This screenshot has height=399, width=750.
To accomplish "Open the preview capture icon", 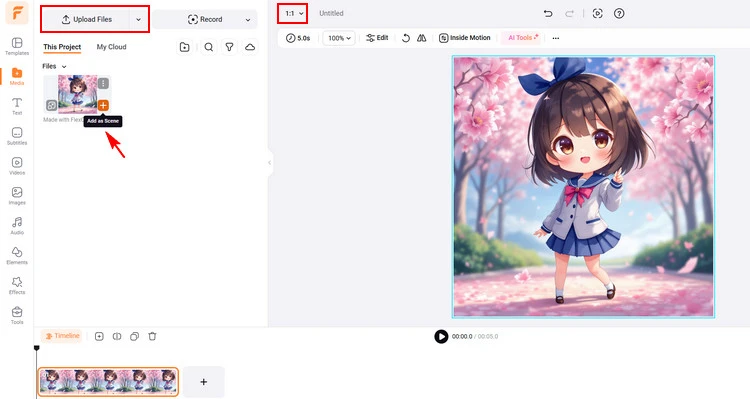I will click(x=597, y=13).
